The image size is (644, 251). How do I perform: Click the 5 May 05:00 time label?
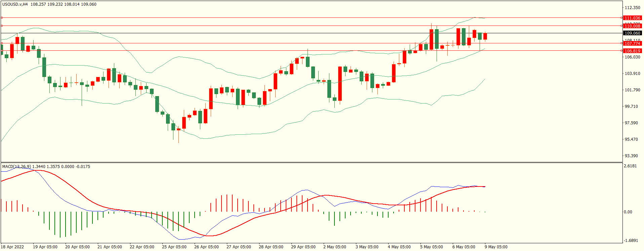pos(431,247)
